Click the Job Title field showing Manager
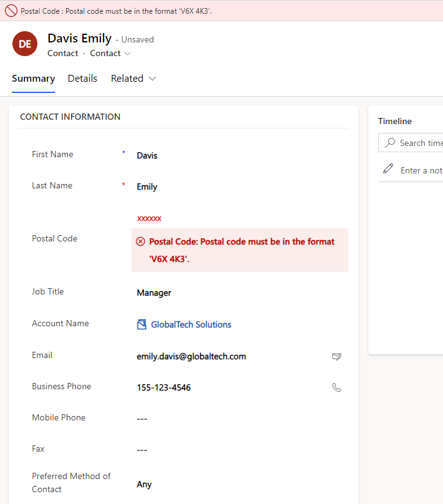Screen dimensions: 443x504 [x=237, y=293]
